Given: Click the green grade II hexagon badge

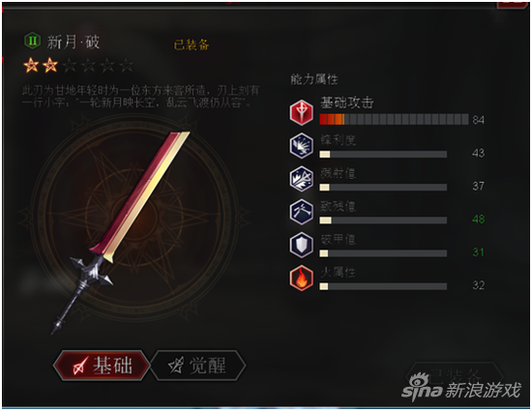Looking at the screenshot, I should coord(32,41).
